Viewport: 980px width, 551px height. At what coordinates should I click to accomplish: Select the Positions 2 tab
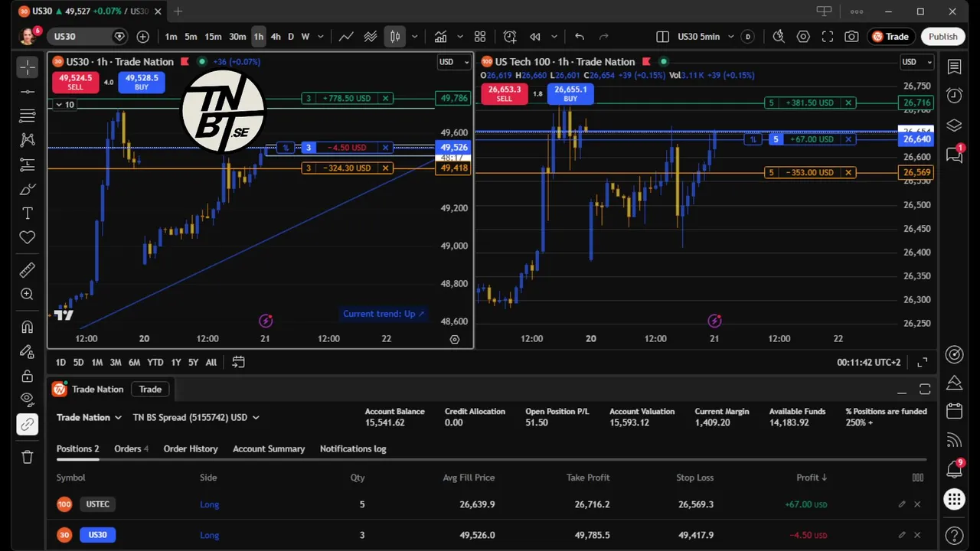click(77, 448)
